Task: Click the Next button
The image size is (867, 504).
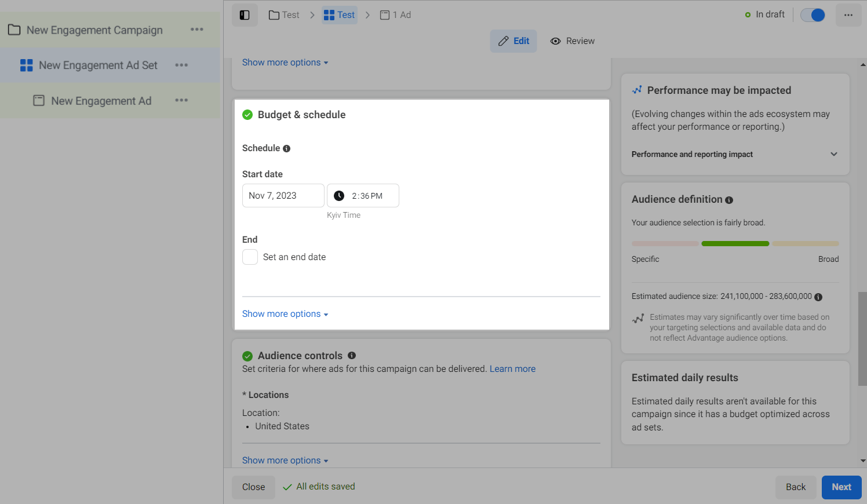Action: pos(842,487)
